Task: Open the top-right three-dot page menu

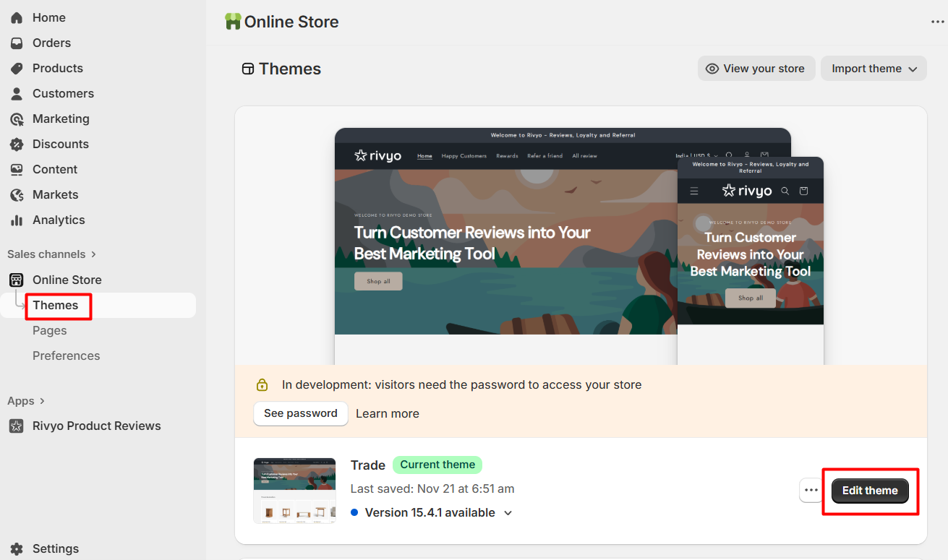Action: (938, 22)
